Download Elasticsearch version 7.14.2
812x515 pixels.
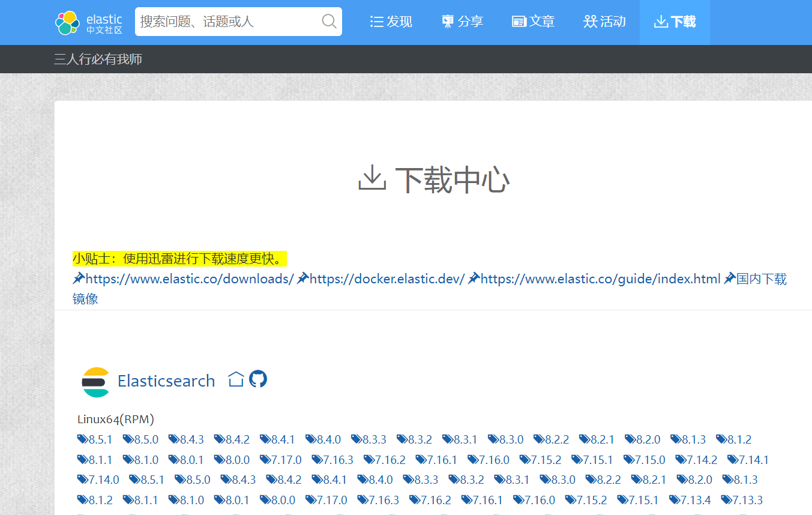696,460
